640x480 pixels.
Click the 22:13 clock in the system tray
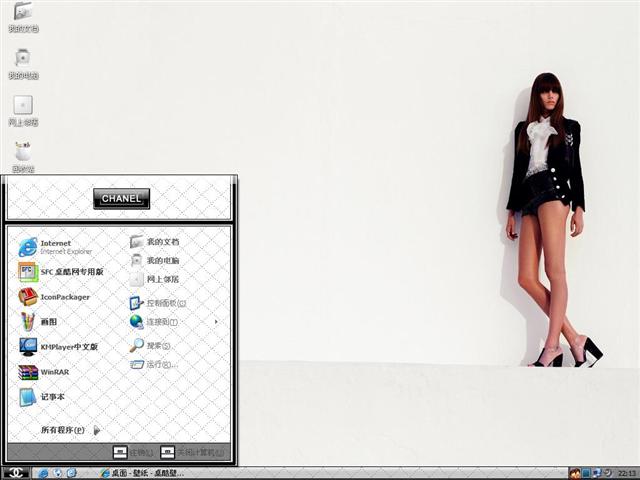627,473
